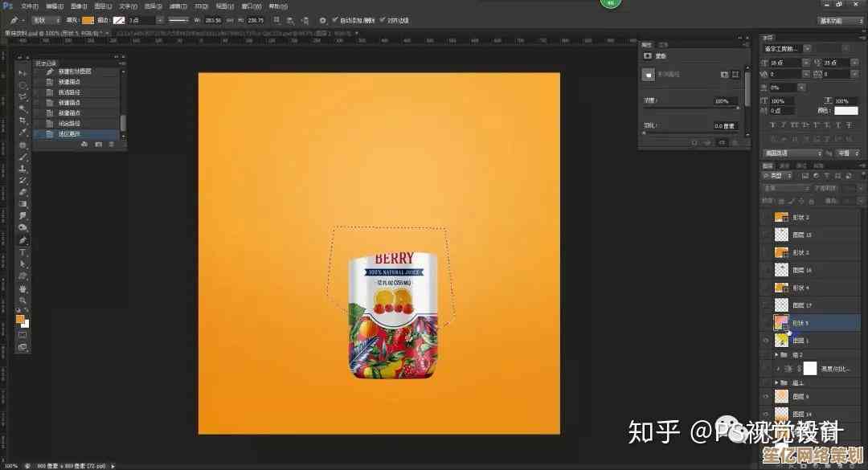The image size is (868, 470).
Task: Click the trash icon in the History panel
Action: point(112,144)
